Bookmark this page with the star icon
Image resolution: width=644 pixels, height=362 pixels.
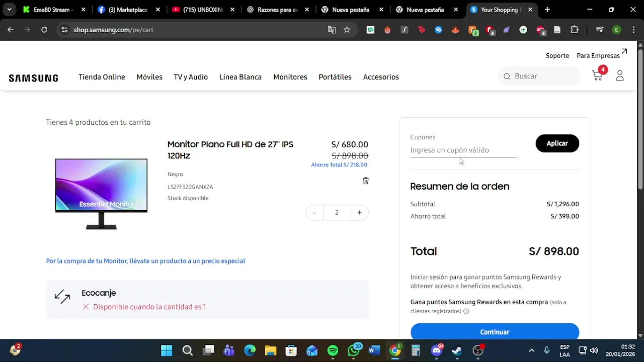tap(347, 30)
